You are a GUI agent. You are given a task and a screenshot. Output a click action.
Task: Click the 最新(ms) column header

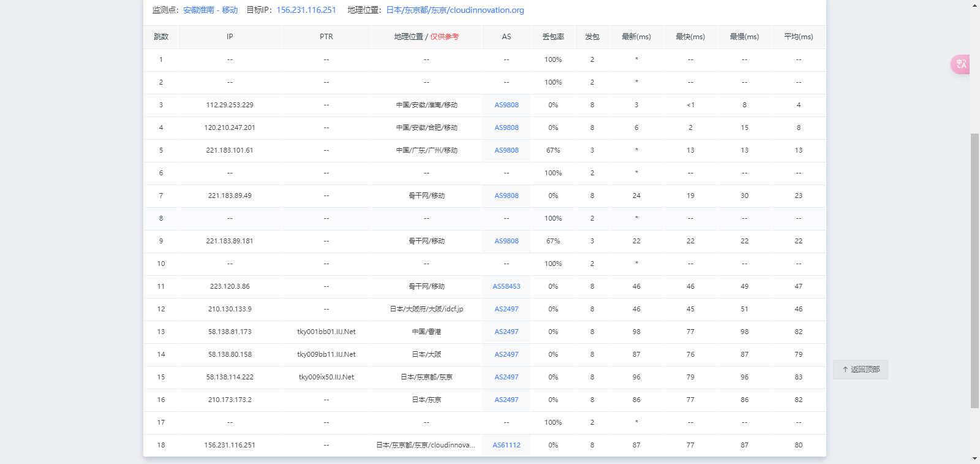636,37
